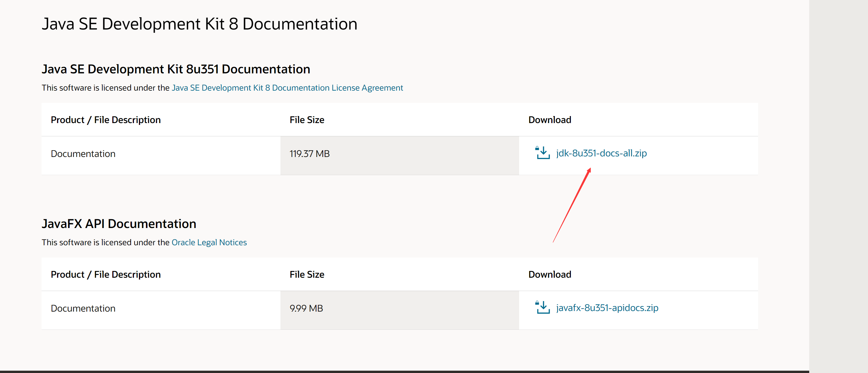Click the Download column header in the JavaFX table
Viewport: 868px width, 373px height.
point(550,274)
